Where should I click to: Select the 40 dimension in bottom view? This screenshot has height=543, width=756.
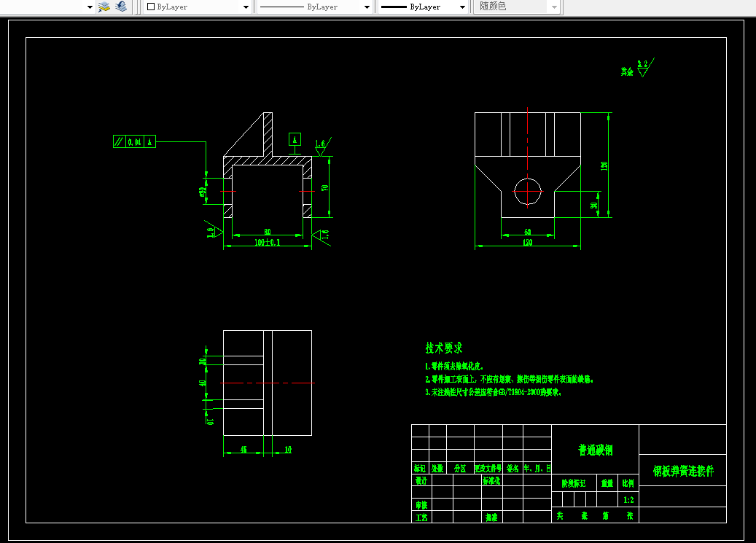pos(203,383)
